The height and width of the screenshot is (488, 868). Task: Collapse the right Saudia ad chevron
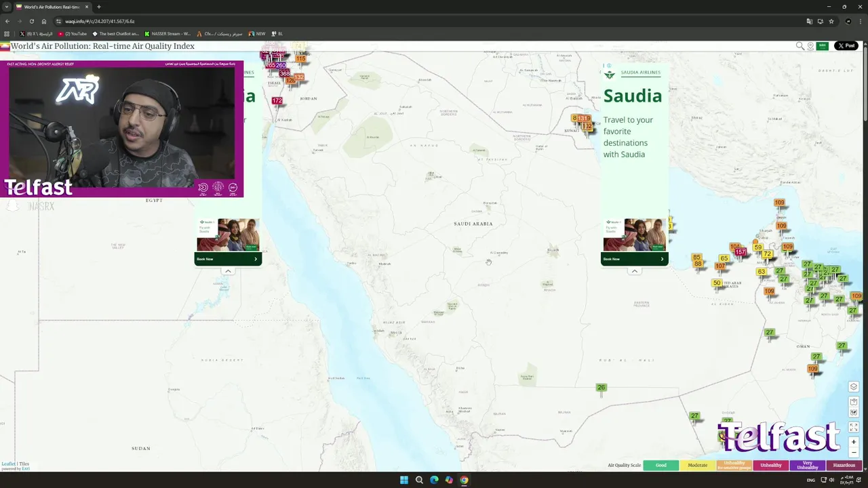(635, 271)
